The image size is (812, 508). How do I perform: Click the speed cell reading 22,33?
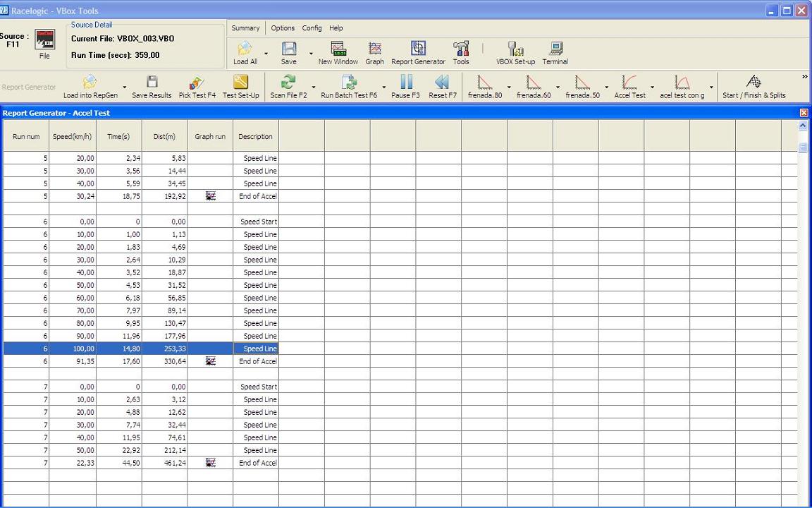pyautogui.click(x=73, y=463)
